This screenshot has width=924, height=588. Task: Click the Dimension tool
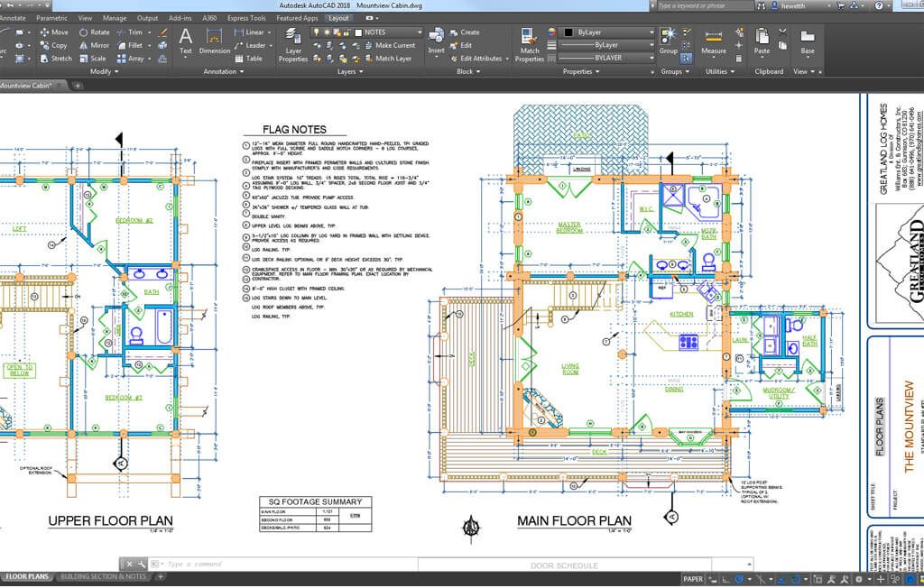pyautogui.click(x=215, y=41)
